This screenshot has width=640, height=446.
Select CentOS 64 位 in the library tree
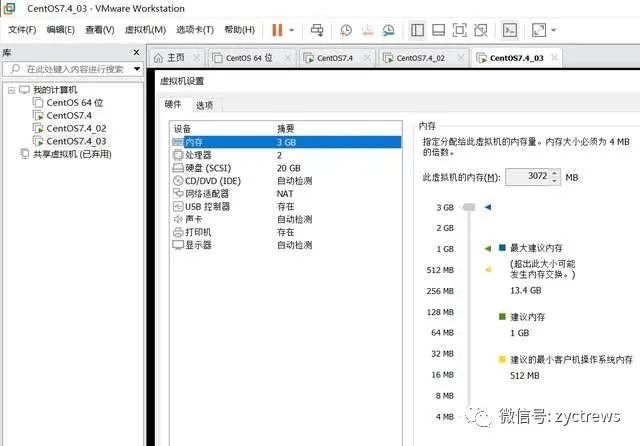coord(75,103)
